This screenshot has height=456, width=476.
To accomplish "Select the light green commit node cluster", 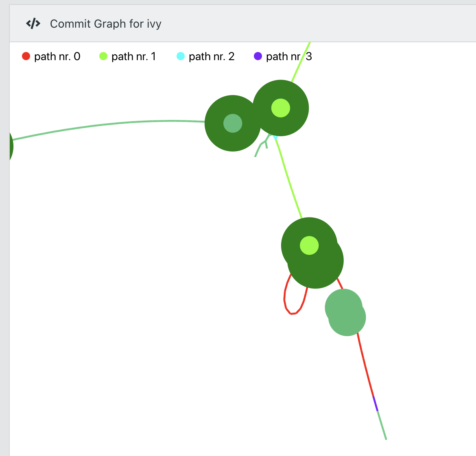I will tap(345, 312).
